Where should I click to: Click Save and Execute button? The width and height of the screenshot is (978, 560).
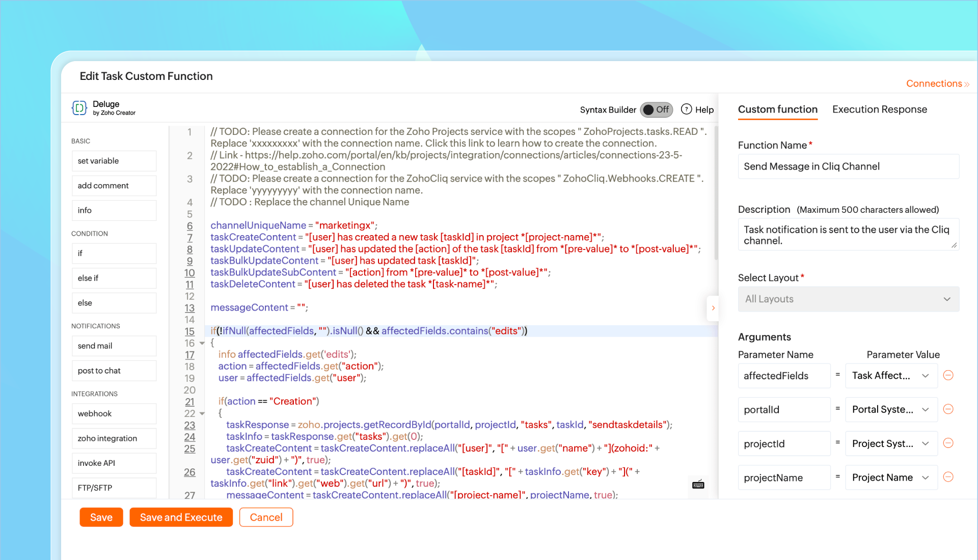click(x=181, y=517)
